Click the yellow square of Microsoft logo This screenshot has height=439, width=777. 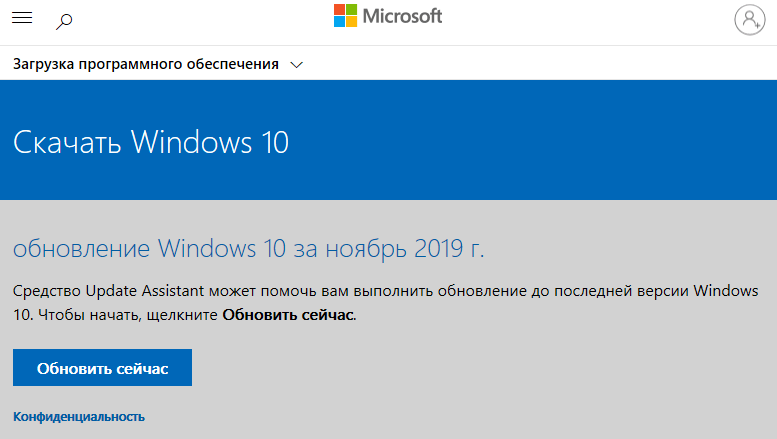coord(351,22)
